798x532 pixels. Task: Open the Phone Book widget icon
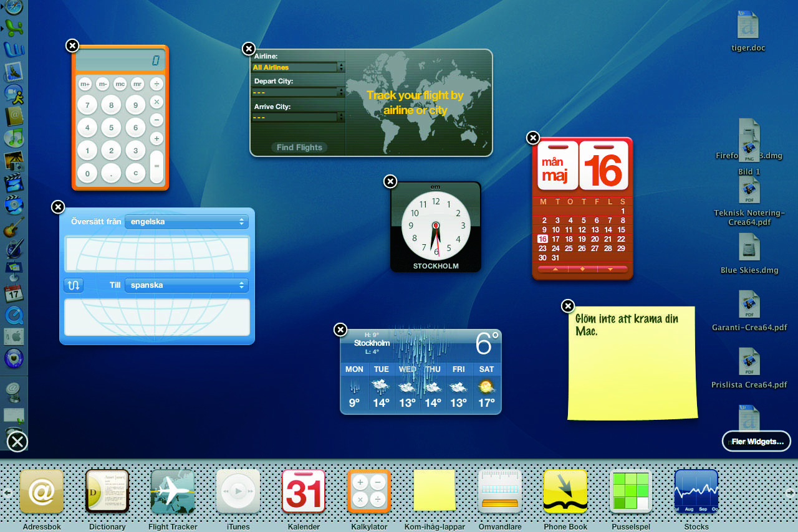click(x=565, y=491)
